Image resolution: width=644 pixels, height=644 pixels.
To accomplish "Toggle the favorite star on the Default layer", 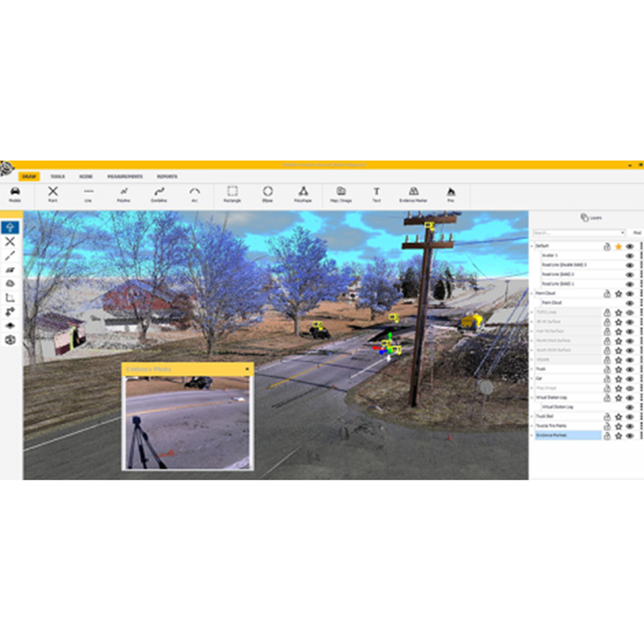I will click(619, 247).
